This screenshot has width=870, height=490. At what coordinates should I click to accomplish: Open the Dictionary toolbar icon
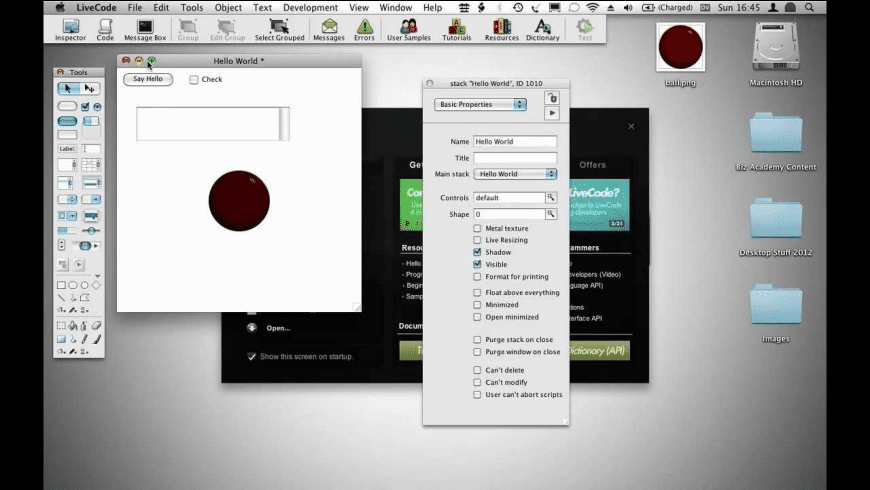click(x=543, y=30)
